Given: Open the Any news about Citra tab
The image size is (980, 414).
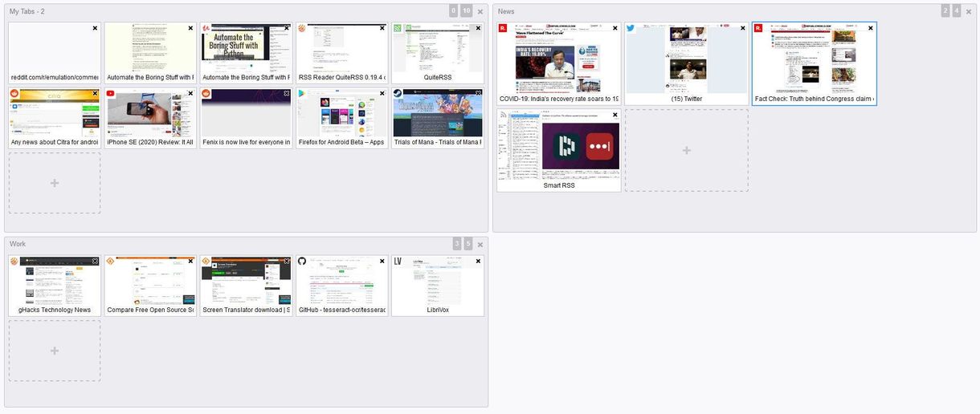Looking at the screenshot, I should click(55, 119).
